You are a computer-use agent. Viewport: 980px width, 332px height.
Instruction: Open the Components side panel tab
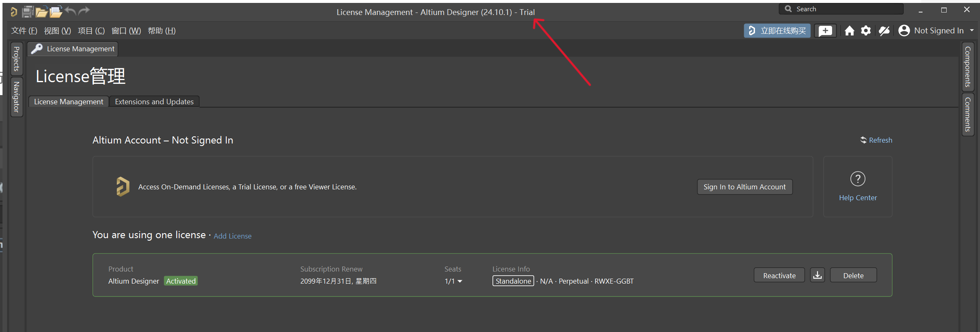(x=967, y=67)
